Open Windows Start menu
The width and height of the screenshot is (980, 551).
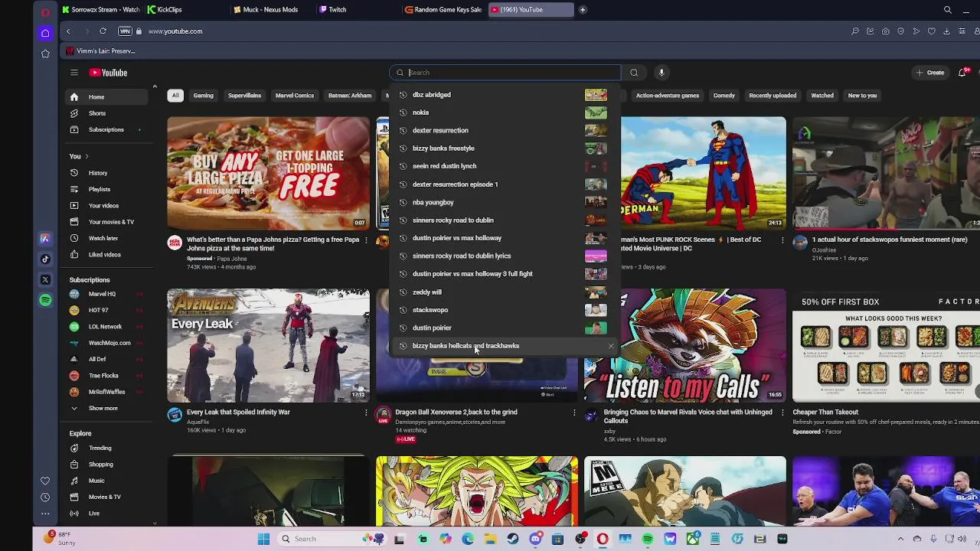[x=263, y=539]
